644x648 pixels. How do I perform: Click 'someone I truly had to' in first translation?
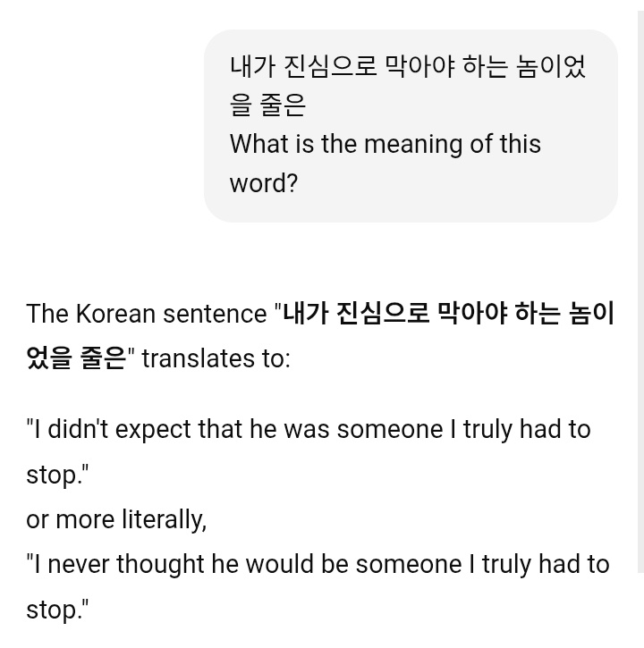tap(463, 429)
